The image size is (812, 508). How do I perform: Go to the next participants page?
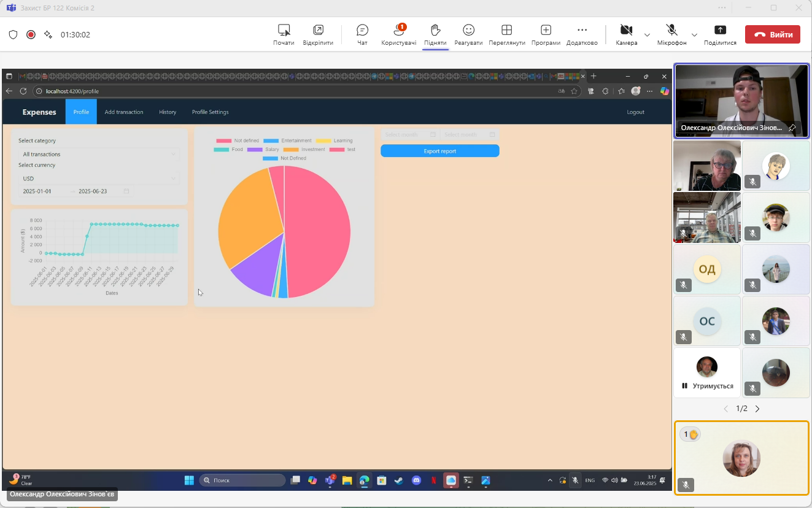[x=757, y=409]
